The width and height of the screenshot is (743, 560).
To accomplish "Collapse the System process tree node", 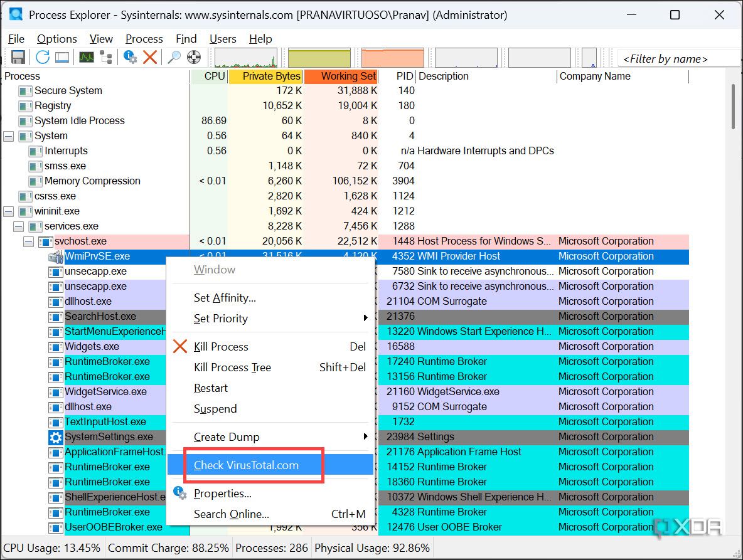I will [9, 136].
